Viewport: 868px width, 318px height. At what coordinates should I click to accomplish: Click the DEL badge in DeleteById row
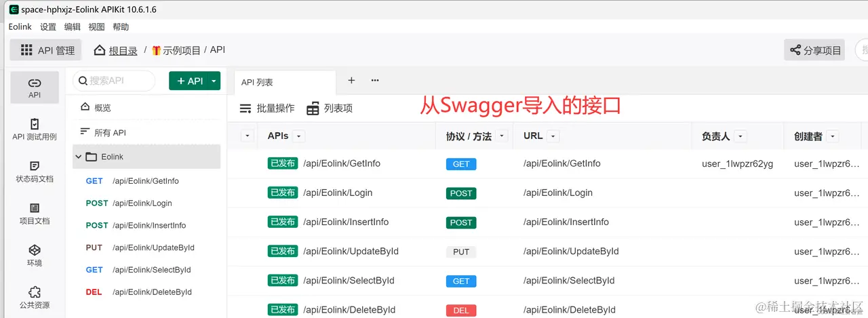[461, 311]
